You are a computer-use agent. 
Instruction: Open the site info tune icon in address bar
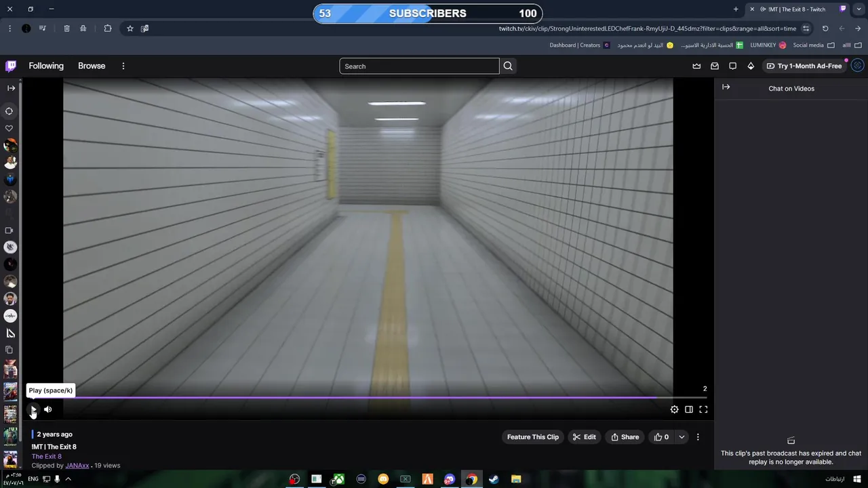coord(806,28)
